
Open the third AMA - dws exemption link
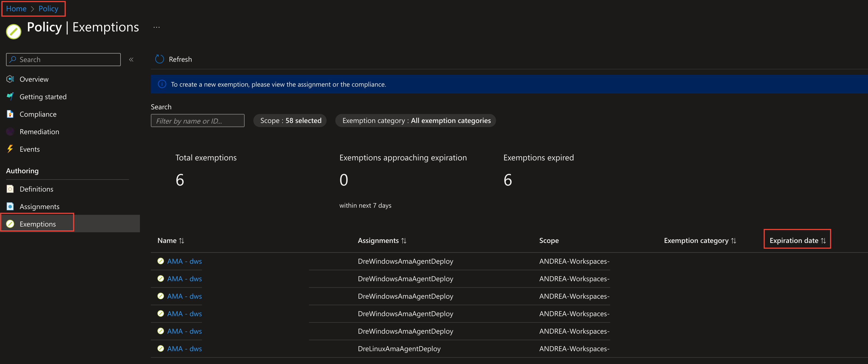click(185, 297)
